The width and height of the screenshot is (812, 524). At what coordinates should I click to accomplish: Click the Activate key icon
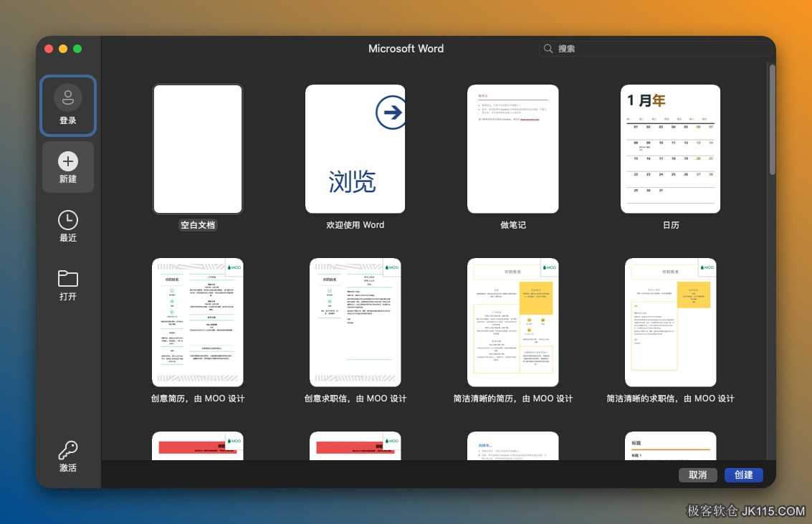(x=68, y=450)
